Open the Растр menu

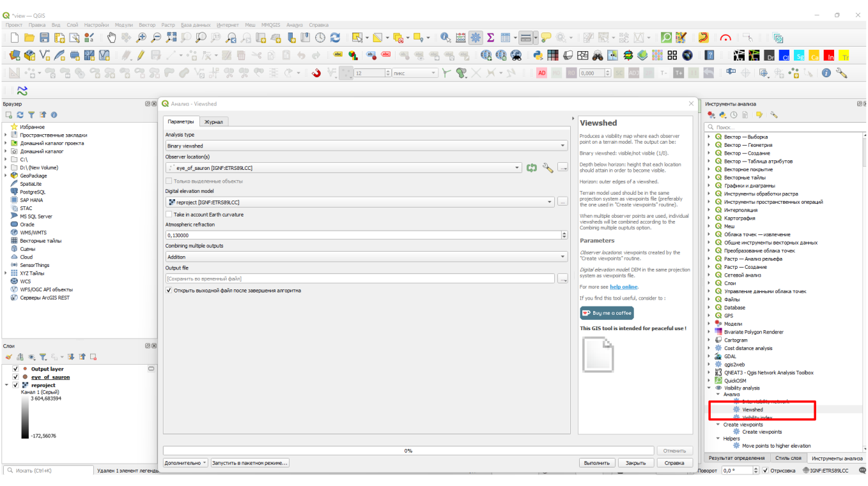point(168,25)
